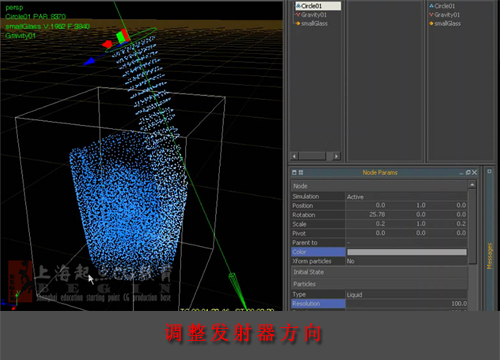
Task: Select the Position parameter label
Action: (303, 206)
